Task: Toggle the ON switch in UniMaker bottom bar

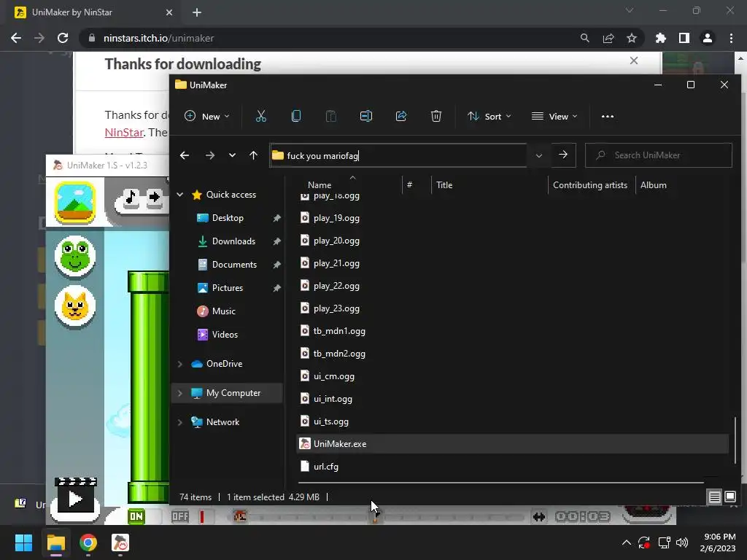Action: [136, 516]
